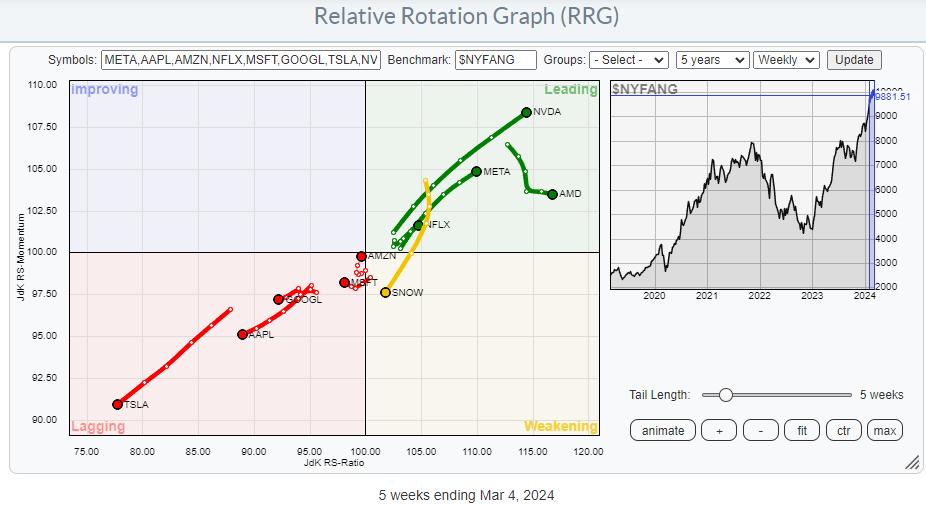This screenshot has height=506, width=926.
Task: Click the $NYFANG benchmark field
Action: 495,60
